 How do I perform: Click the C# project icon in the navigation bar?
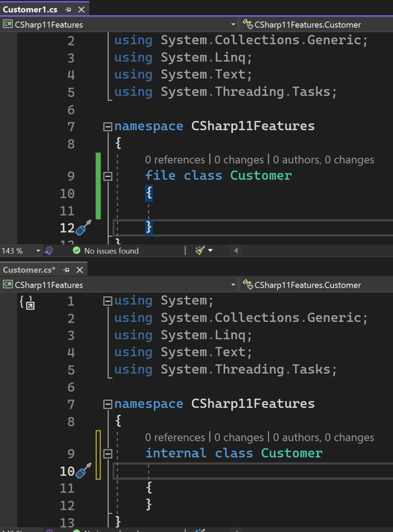click(x=6, y=24)
